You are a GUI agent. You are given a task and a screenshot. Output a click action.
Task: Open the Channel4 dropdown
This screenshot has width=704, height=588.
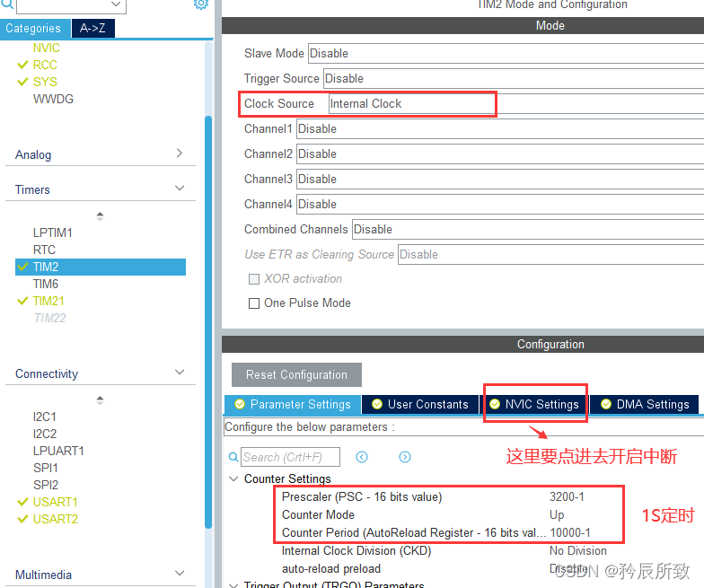(x=499, y=205)
